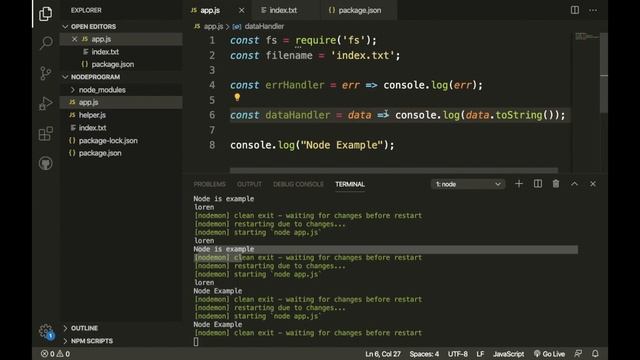640x360 pixels.
Task: Open the Problems panel tab
Action: pyautogui.click(x=209, y=184)
